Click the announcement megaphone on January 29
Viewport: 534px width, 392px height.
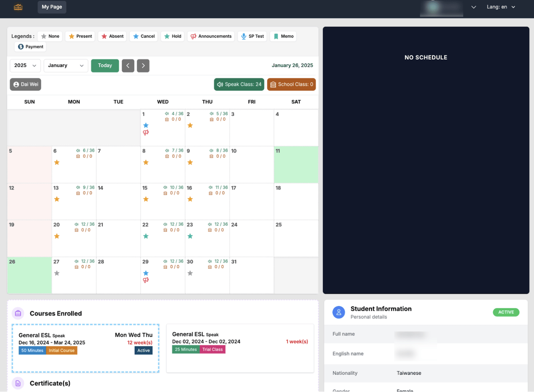tap(146, 281)
